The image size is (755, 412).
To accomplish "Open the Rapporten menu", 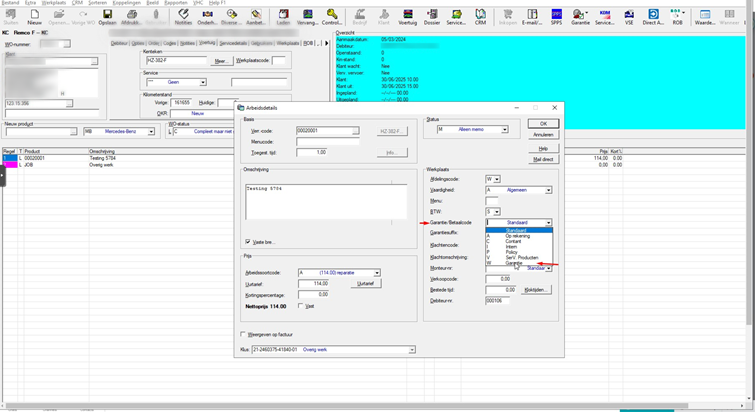I will 176,3.
